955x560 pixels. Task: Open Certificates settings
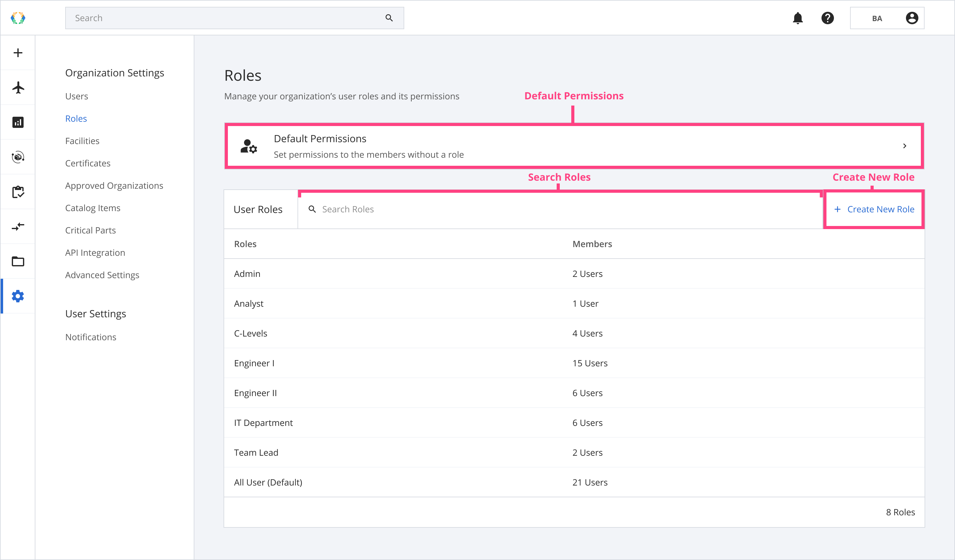88,163
